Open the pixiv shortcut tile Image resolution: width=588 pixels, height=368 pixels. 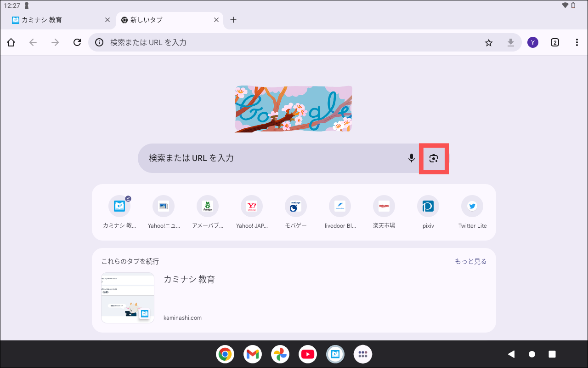point(428,212)
